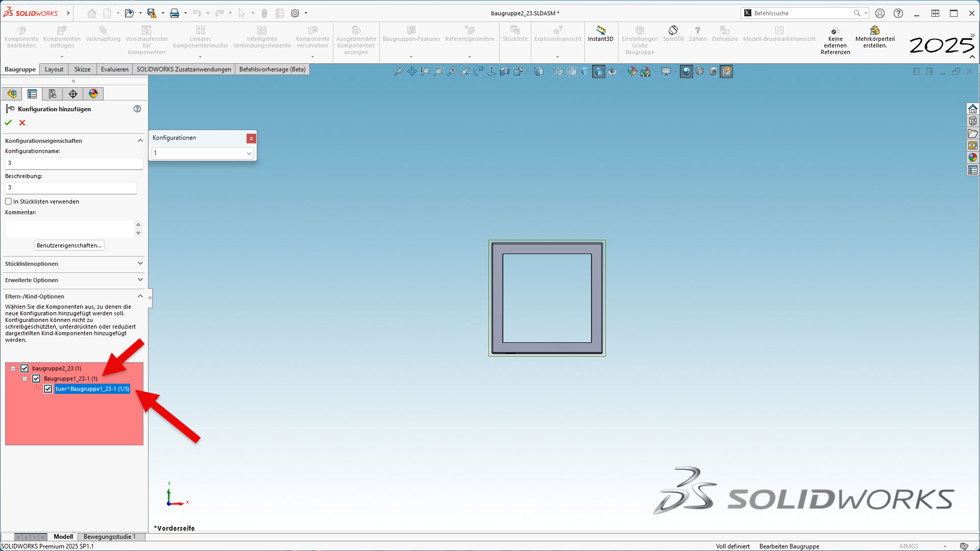Open SOLIDWORKS Zusatzanwendungen tab
Screen dimensions: 980x551
tap(184, 69)
